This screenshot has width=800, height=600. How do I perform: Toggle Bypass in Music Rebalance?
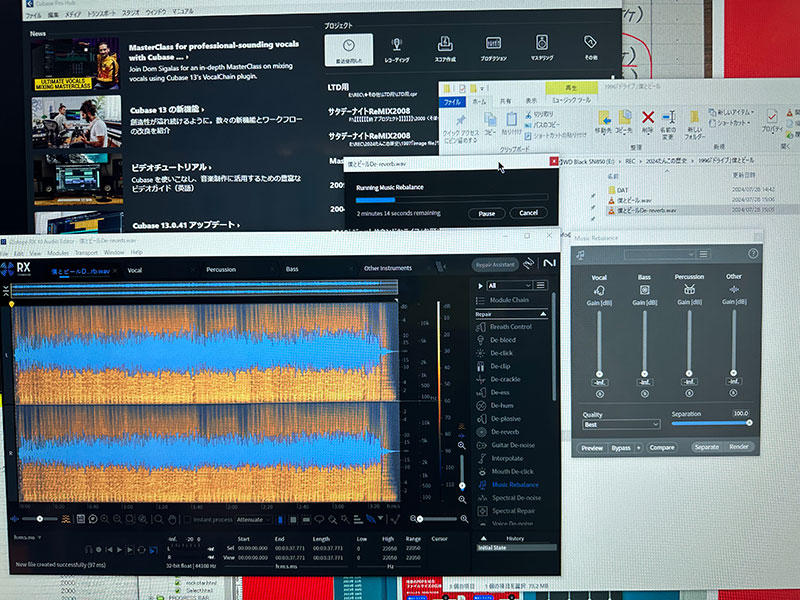(x=621, y=448)
